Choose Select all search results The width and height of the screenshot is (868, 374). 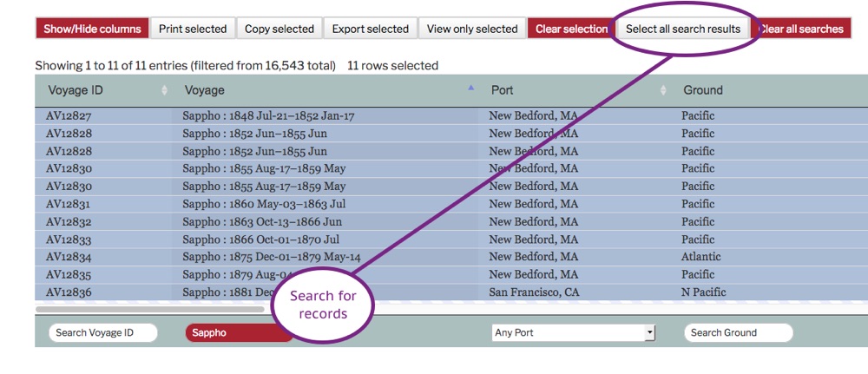tap(683, 29)
